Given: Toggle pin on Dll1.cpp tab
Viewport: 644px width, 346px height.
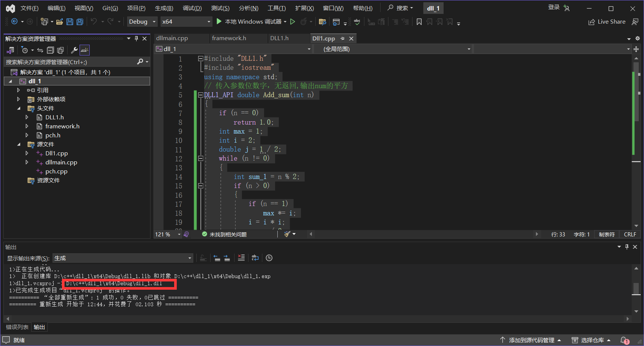Looking at the screenshot, I should click(342, 39).
